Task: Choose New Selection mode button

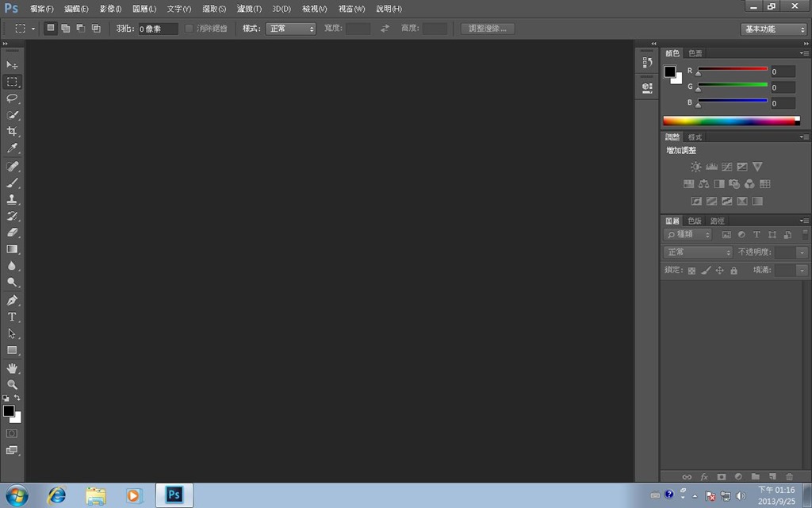Action: [50, 28]
